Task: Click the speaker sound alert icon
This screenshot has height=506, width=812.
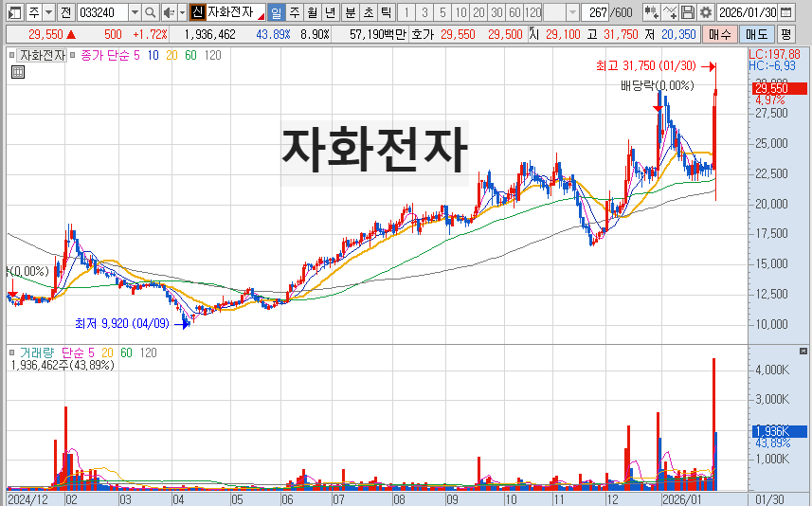Action: [169, 12]
